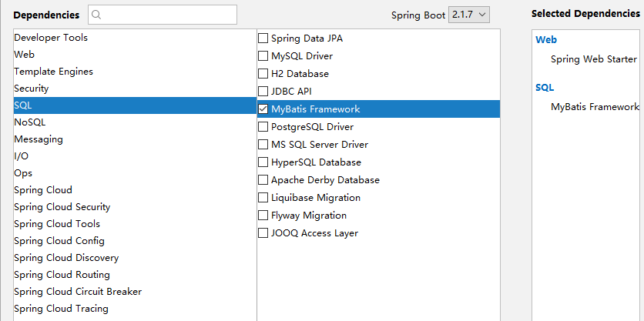Viewport: 644px width, 321px height.
Task: Select the Web category in list
Action: (135, 54)
